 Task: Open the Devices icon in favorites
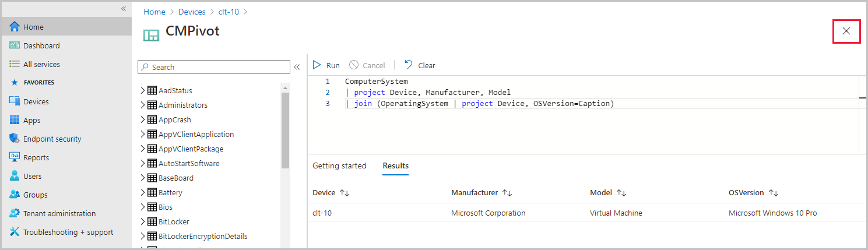click(15, 101)
